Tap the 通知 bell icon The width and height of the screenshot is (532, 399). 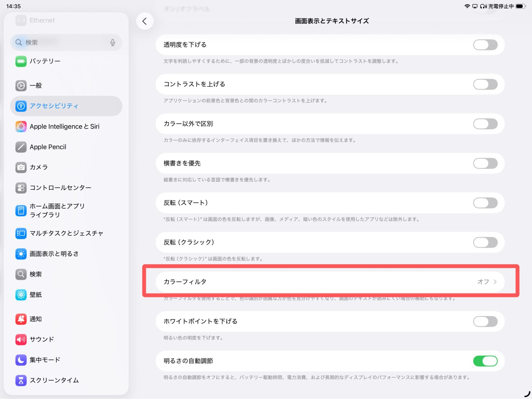coord(21,319)
